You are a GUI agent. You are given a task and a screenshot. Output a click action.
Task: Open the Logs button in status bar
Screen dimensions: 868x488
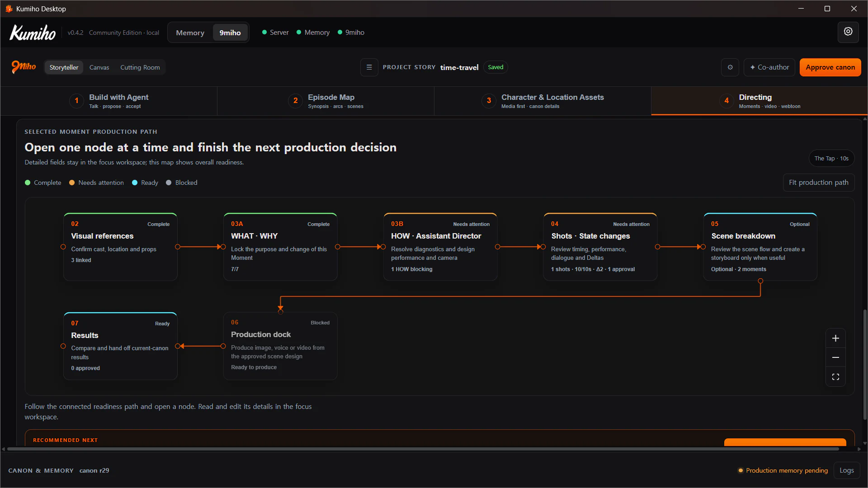[846, 470]
